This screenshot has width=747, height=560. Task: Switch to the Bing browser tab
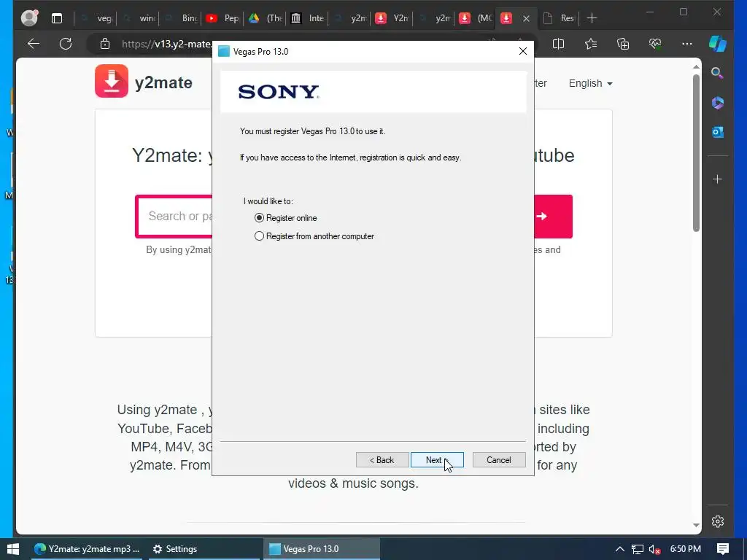pyautogui.click(x=182, y=18)
